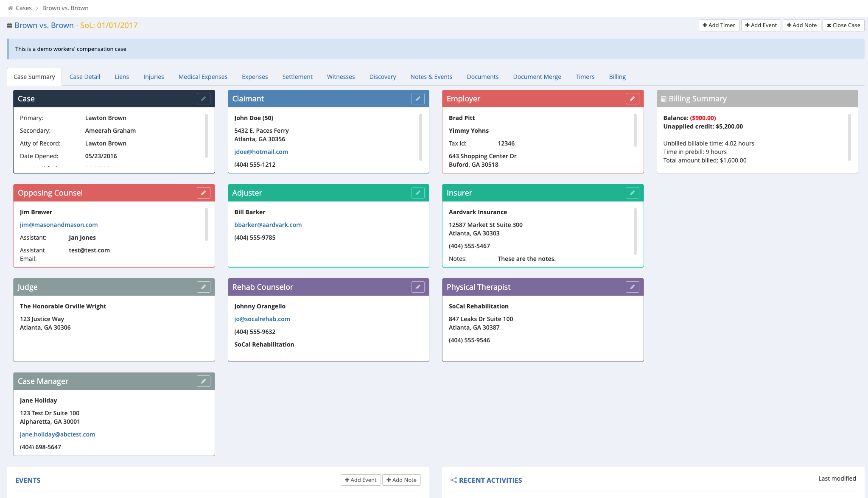Open the Claimant edit pencil

418,98
